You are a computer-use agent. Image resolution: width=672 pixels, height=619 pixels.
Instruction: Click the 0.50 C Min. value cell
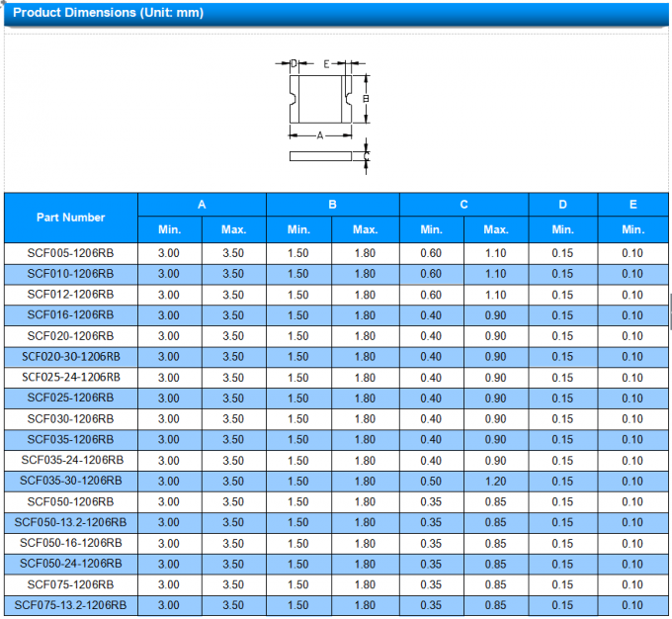click(431, 481)
